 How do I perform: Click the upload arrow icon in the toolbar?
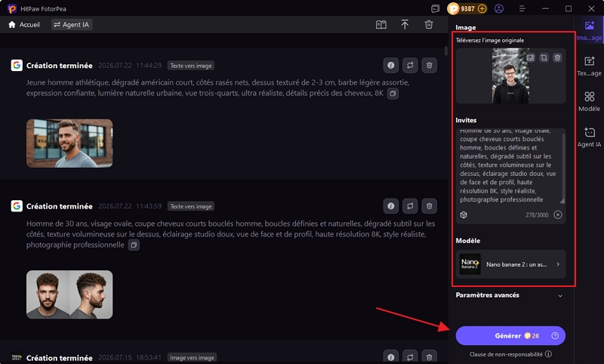point(405,25)
